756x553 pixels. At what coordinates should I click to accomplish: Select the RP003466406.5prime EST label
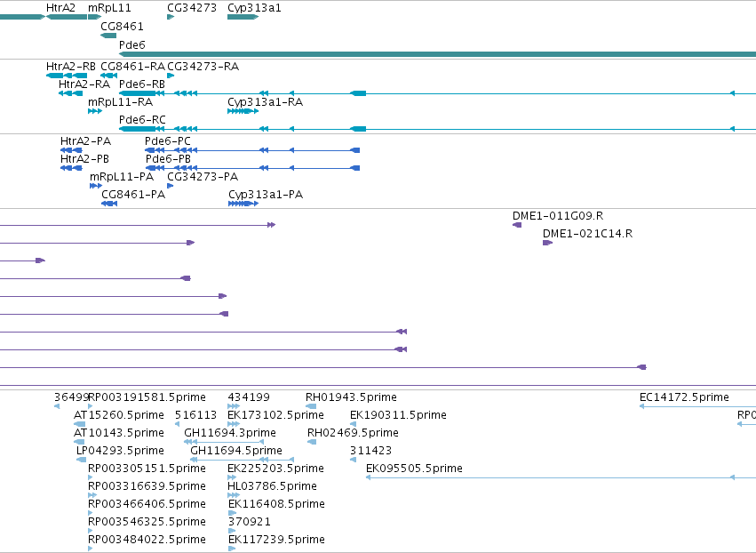pos(147,504)
